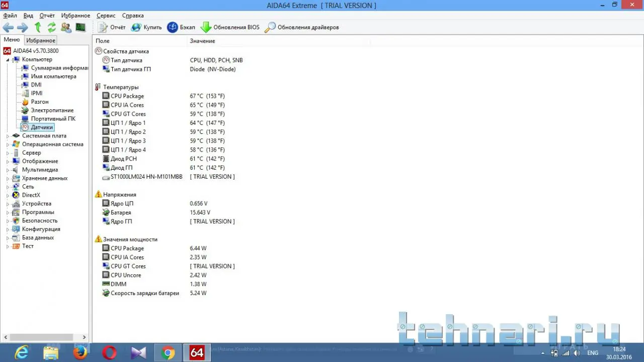Click the Бэкап toolbar button

pos(181,27)
